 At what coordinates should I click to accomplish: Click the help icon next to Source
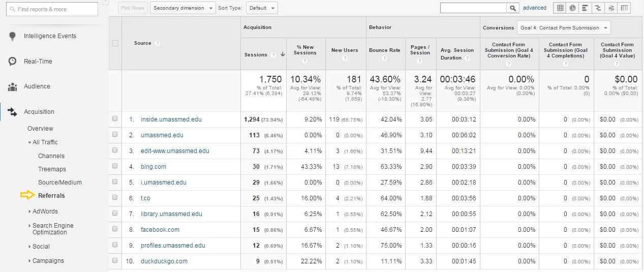158,44
